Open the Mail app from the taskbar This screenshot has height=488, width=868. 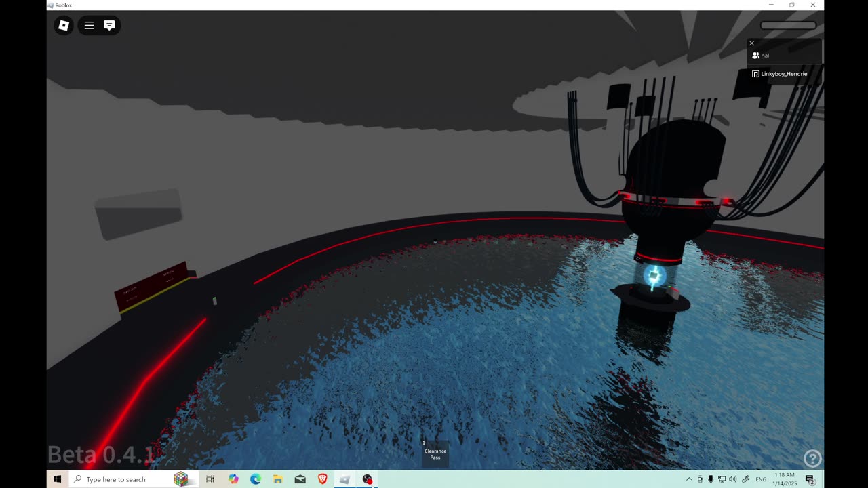pyautogui.click(x=300, y=479)
